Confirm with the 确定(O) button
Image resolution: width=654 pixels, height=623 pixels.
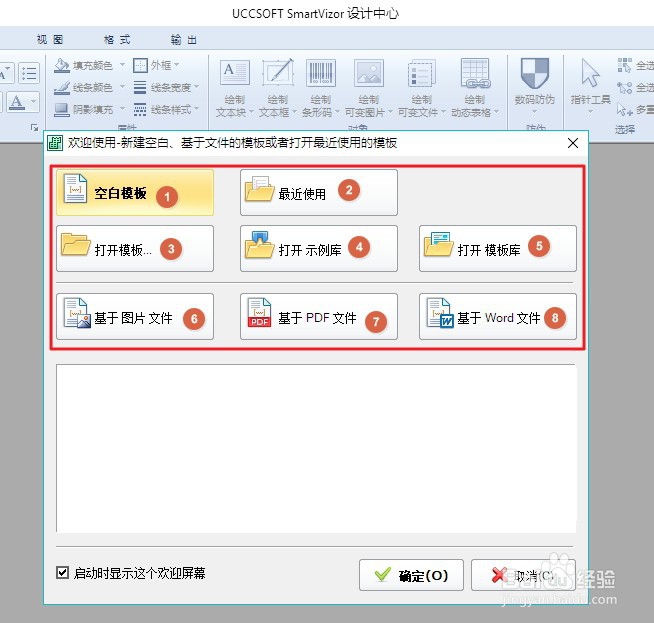pos(411,575)
